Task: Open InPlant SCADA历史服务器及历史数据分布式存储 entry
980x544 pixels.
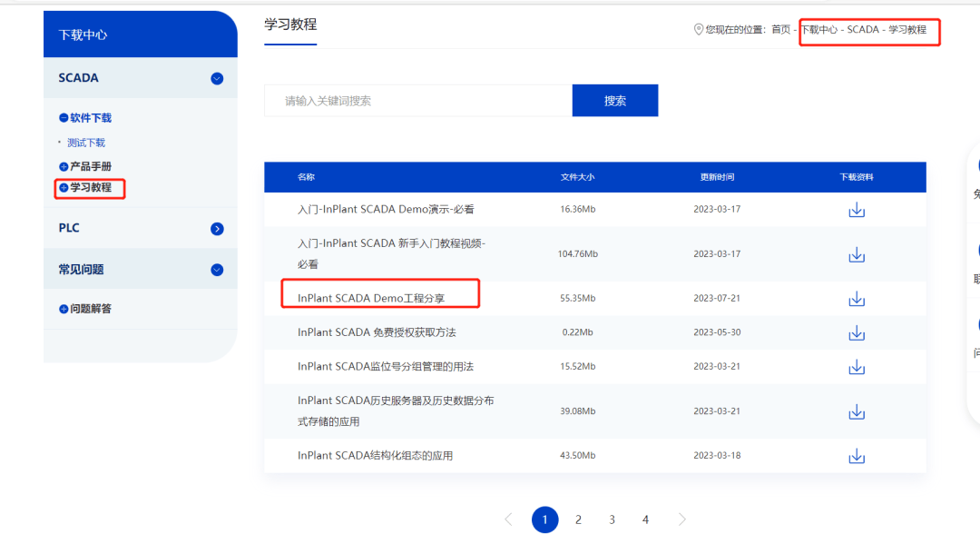Action: coord(396,410)
